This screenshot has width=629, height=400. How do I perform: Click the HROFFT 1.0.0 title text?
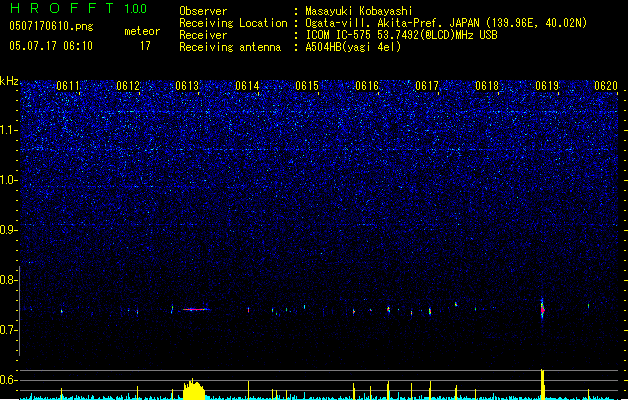[78, 8]
